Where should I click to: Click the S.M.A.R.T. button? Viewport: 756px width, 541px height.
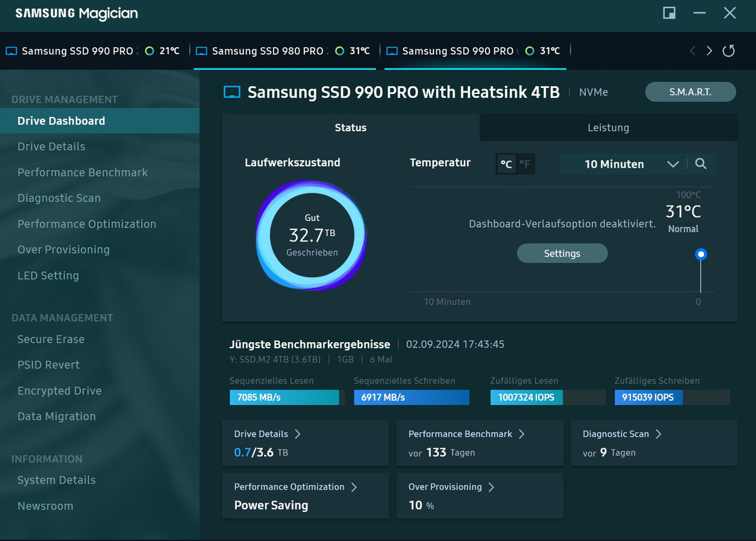[x=690, y=92]
